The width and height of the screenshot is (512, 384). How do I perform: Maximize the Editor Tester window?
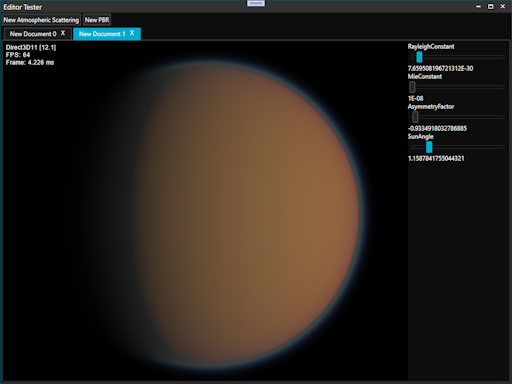(x=490, y=6)
